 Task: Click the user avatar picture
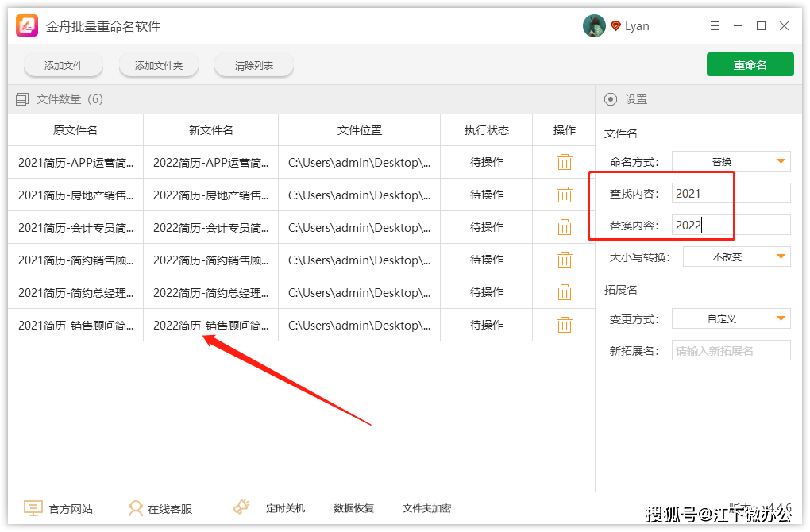click(x=594, y=26)
